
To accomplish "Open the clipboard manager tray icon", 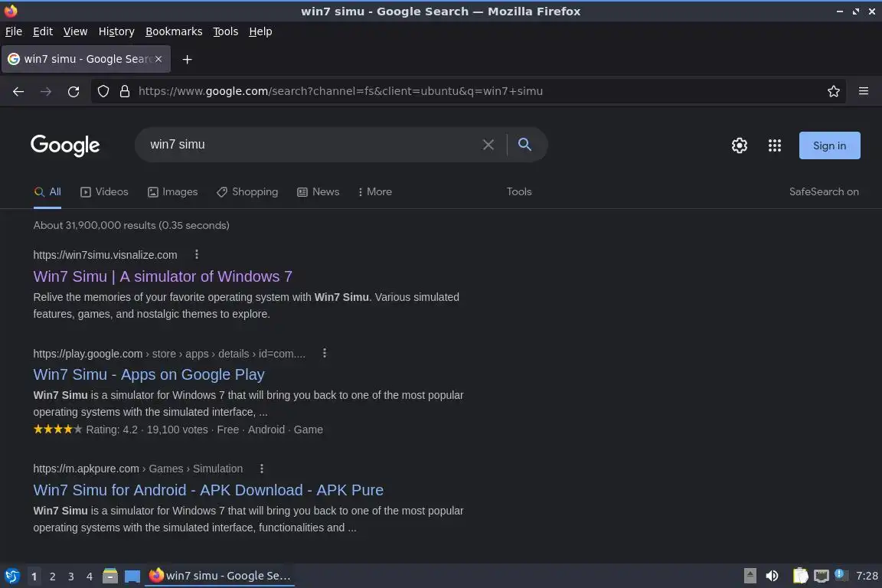I will coord(800,576).
